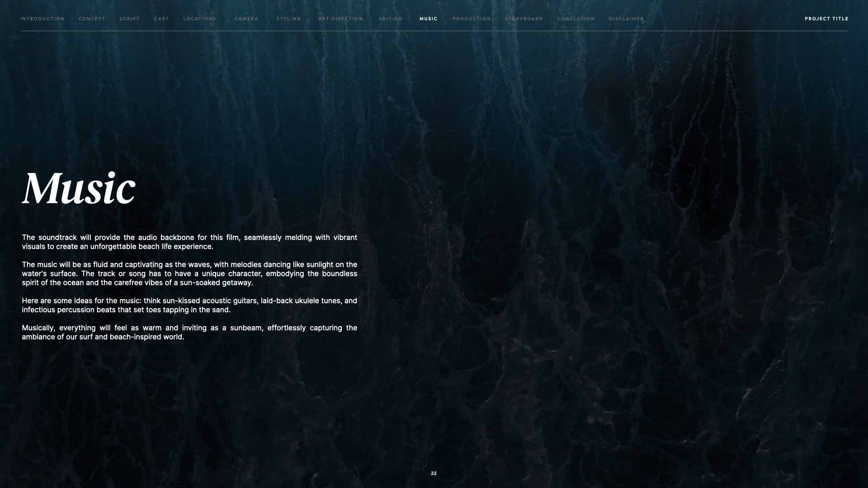The image size is (868, 488).
Task: Open the Storyboard tab
Action: coord(524,19)
